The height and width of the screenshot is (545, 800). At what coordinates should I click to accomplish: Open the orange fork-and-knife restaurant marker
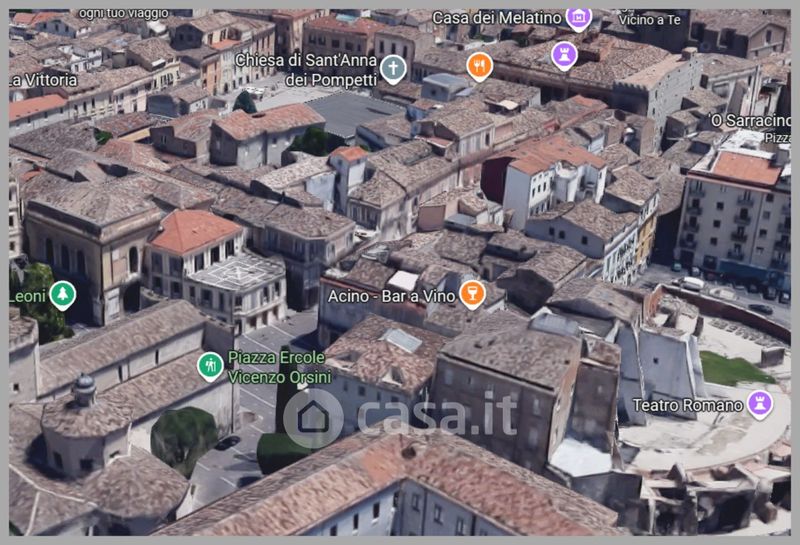click(x=480, y=66)
